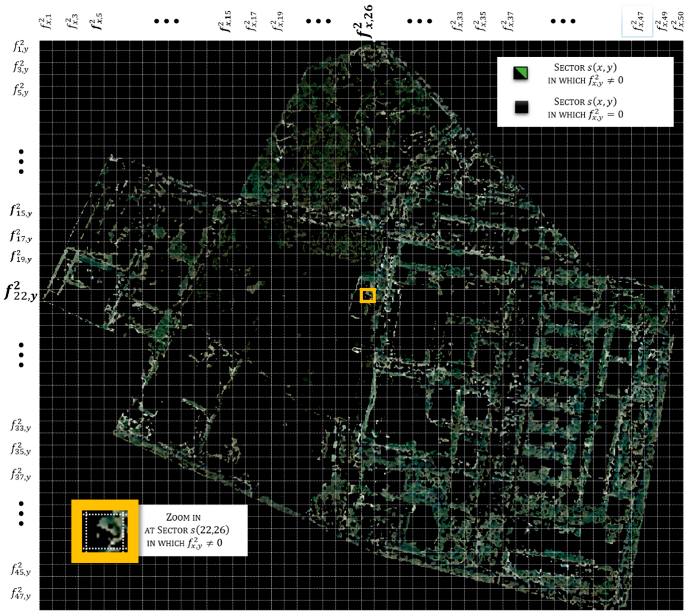Click the bold f 22,y row label
Screen dimensions: 690x616
pyautogui.click(x=20, y=292)
